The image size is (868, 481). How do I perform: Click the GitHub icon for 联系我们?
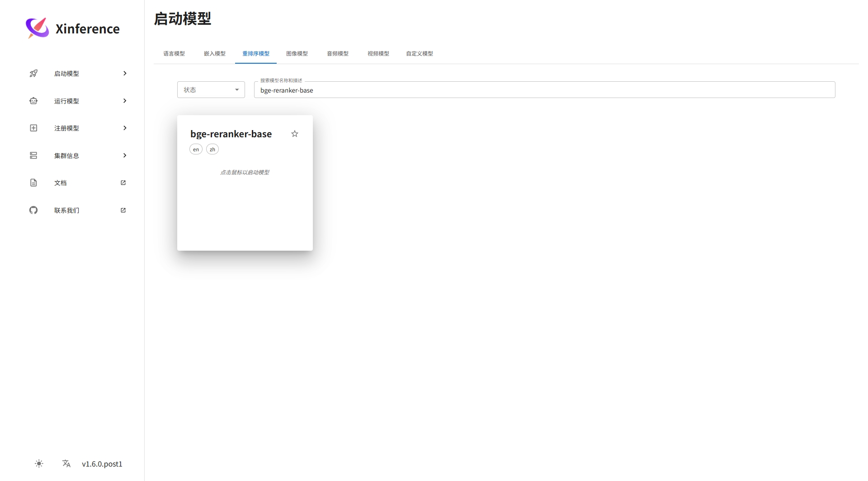pyautogui.click(x=33, y=210)
